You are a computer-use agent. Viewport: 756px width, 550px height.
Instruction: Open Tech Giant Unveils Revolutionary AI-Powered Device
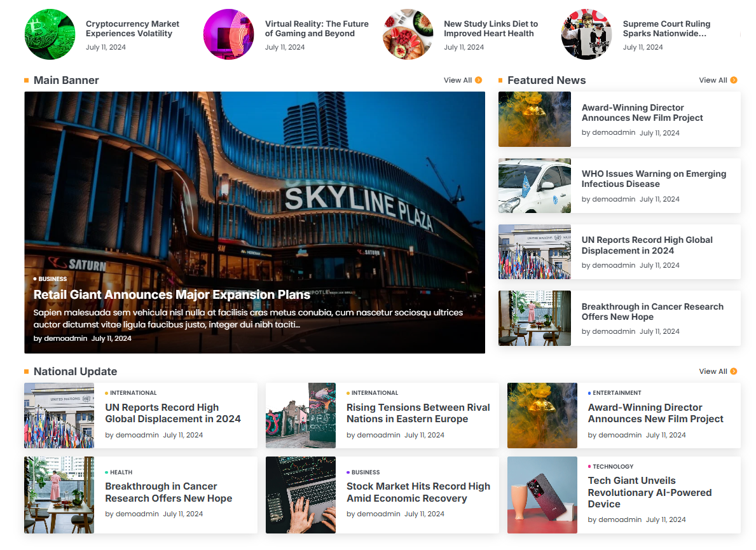[x=649, y=492]
